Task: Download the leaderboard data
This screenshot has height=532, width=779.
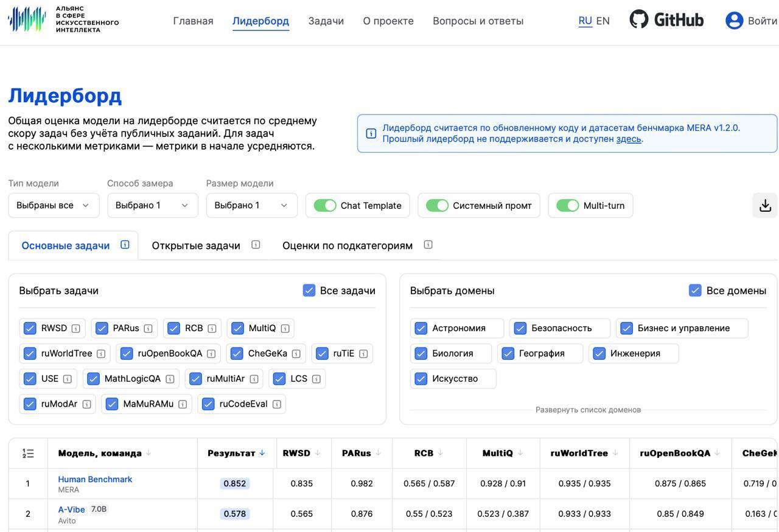Action: pyautogui.click(x=766, y=205)
